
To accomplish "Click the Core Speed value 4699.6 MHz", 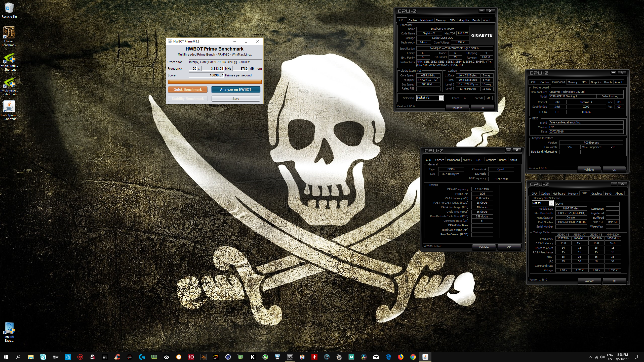I will click(428, 75).
